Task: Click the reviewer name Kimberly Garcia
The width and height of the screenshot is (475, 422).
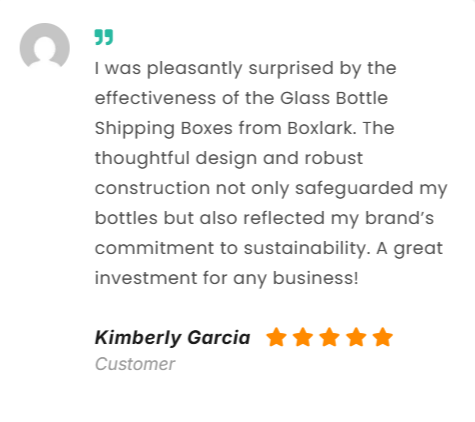Action: tap(172, 337)
